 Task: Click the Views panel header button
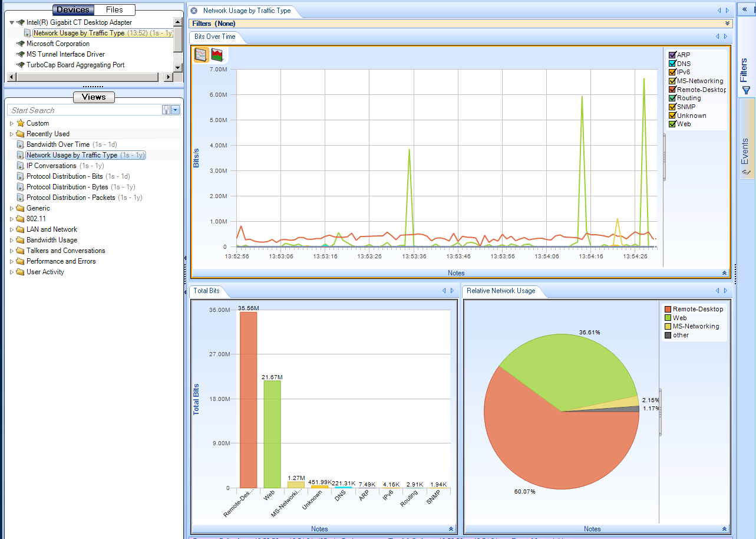94,97
